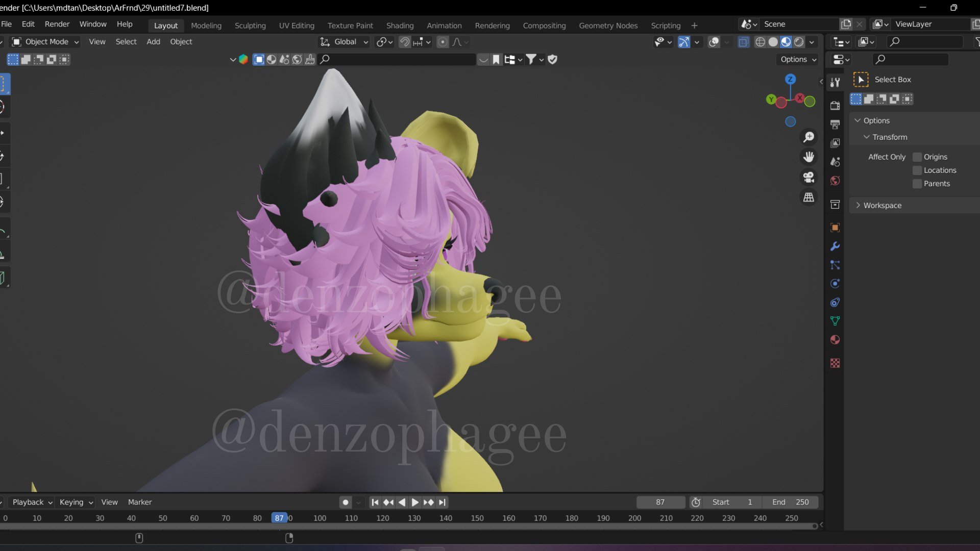Screen dimensions: 980x551
Task: Open the Render menu
Action: tap(57, 24)
